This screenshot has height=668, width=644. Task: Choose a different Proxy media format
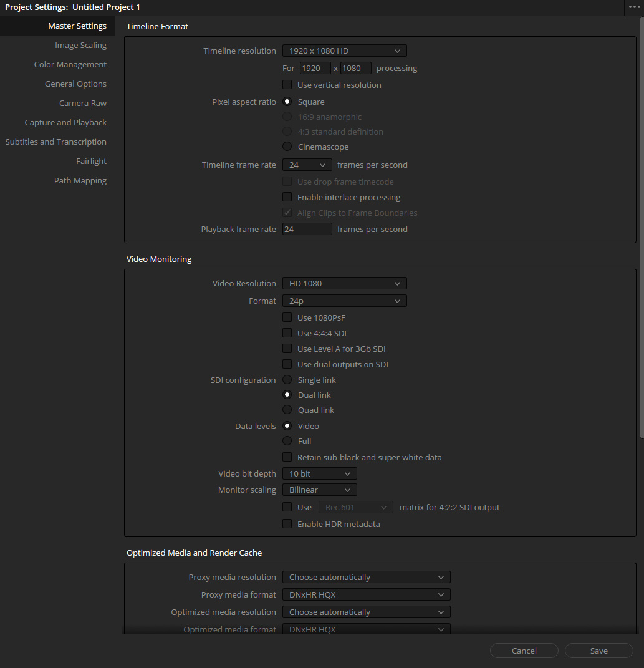click(x=366, y=594)
